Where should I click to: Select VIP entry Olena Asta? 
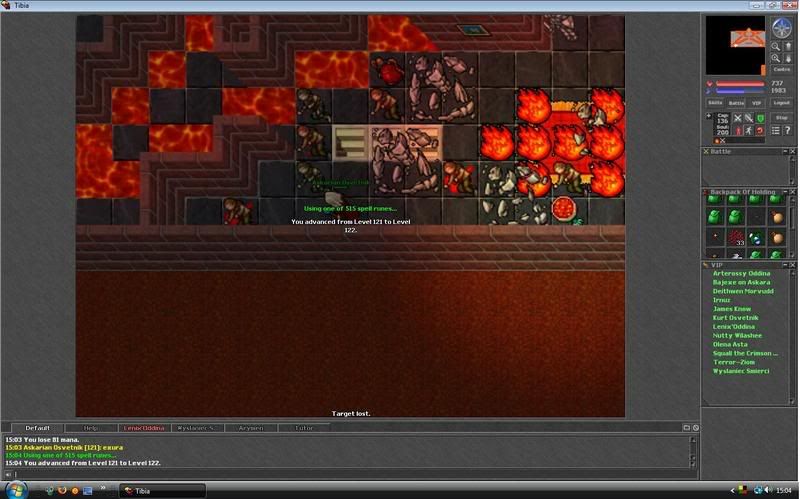pos(730,344)
